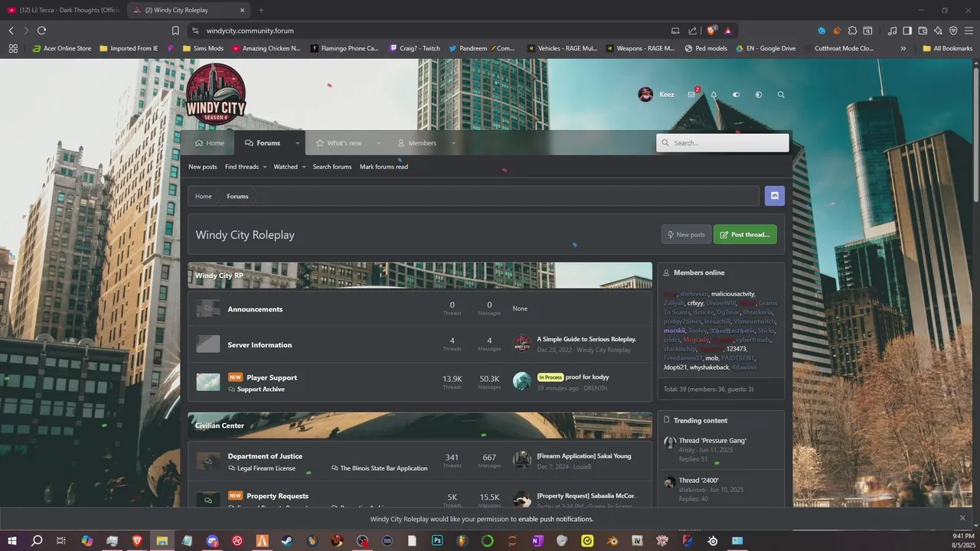Go back with the browser back arrow
The image size is (980, 551).
pyautogui.click(x=11, y=31)
